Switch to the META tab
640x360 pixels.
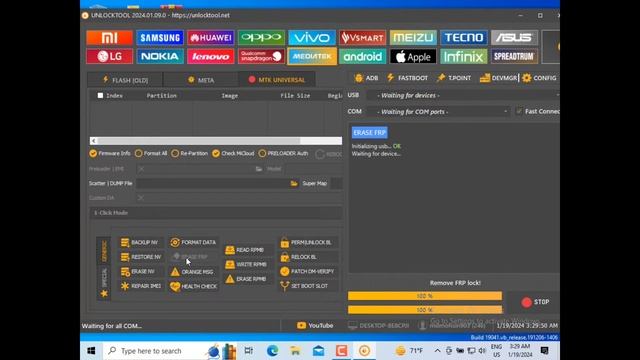pos(200,80)
